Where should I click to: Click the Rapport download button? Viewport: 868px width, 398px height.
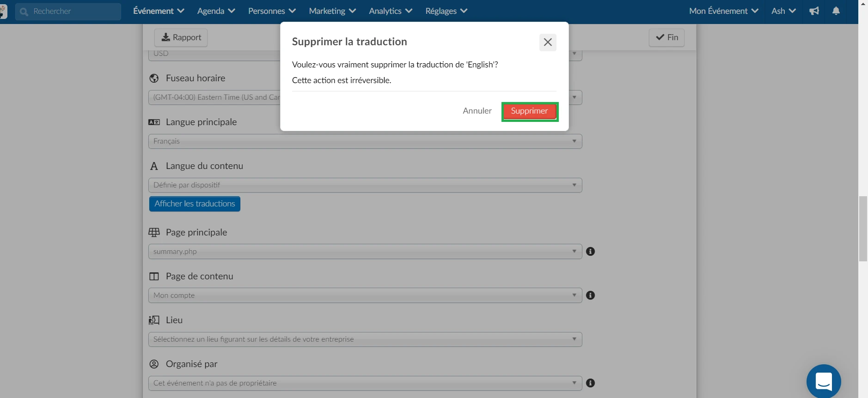pos(181,37)
